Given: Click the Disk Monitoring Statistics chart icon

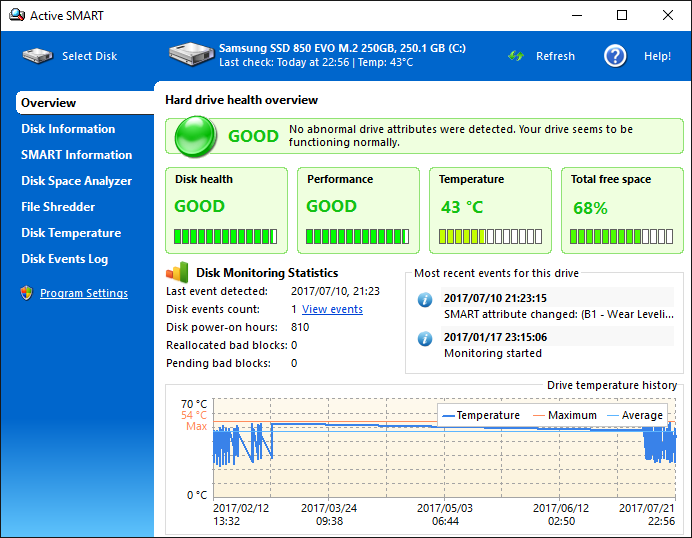Looking at the screenshot, I should [x=177, y=272].
